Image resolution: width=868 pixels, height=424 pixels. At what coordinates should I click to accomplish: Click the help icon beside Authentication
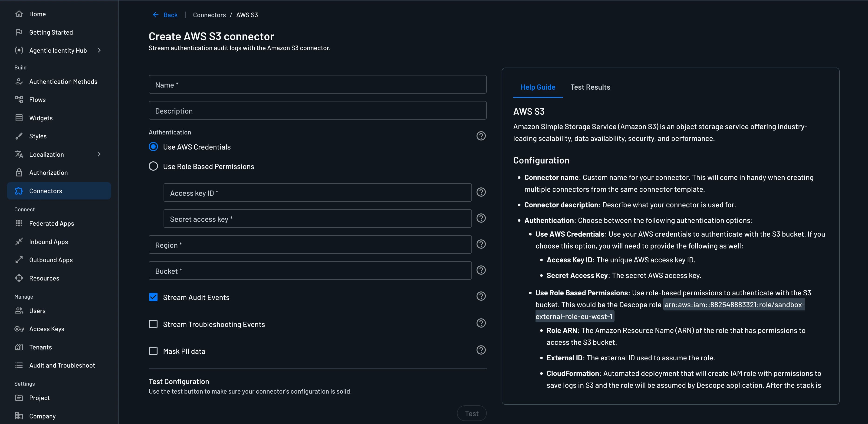tap(481, 136)
